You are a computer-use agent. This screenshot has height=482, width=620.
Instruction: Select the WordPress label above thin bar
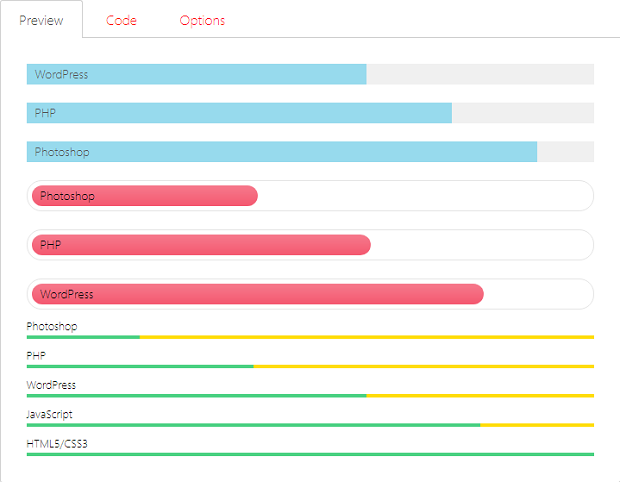(x=51, y=385)
